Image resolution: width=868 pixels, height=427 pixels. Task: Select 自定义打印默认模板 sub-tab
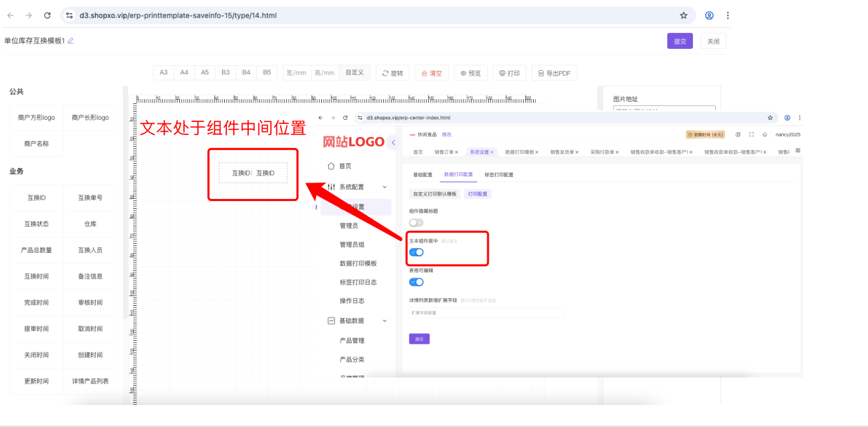tap(434, 194)
